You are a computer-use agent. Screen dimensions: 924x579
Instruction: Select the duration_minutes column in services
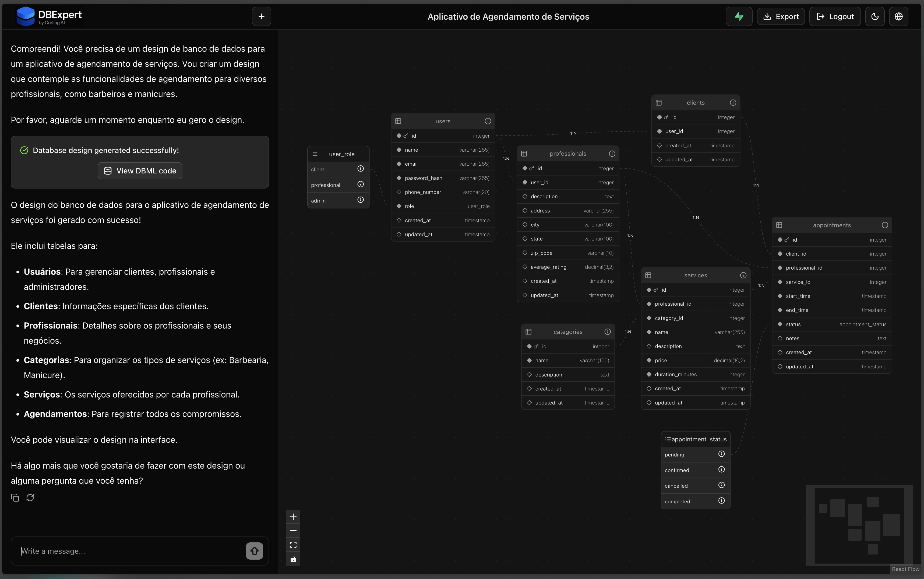(695, 375)
